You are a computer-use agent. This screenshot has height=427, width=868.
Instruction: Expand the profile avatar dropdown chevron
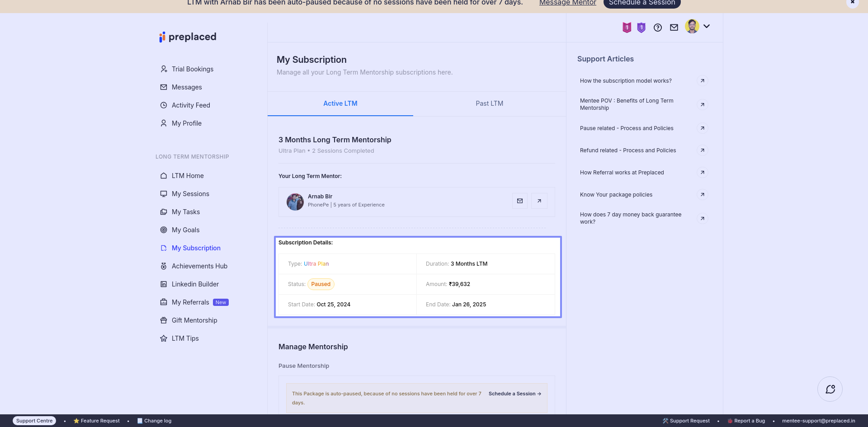[x=707, y=27]
